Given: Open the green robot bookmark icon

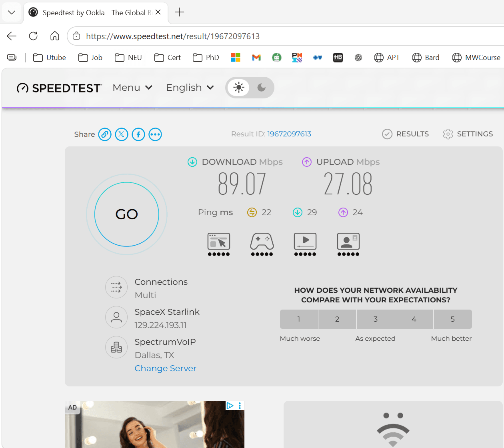Looking at the screenshot, I should click(x=277, y=58).
